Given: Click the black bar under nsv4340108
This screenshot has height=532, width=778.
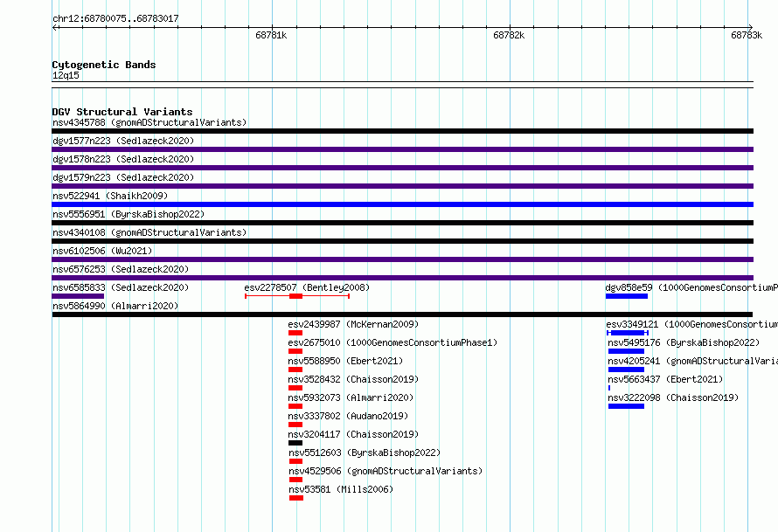Looking at the screenshot, I should 402,241.
